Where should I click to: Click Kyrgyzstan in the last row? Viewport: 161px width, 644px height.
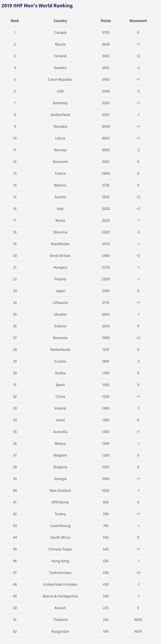click(x=60, y=632)
